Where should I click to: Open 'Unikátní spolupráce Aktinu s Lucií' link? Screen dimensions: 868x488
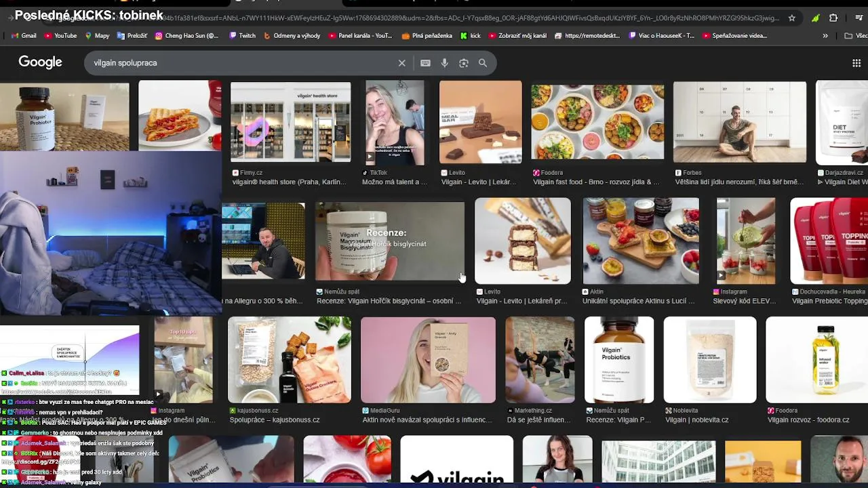point(638,301)
